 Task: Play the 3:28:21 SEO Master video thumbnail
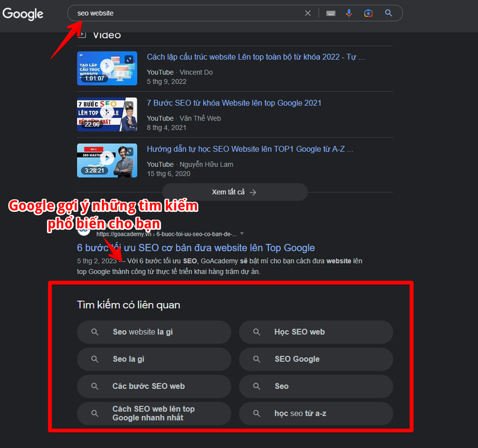[x=107, y=161]
